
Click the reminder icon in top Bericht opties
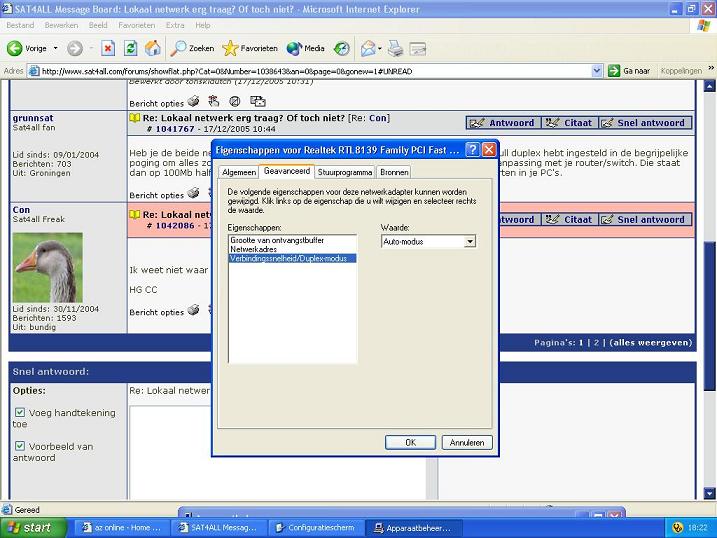coord(214,101)
